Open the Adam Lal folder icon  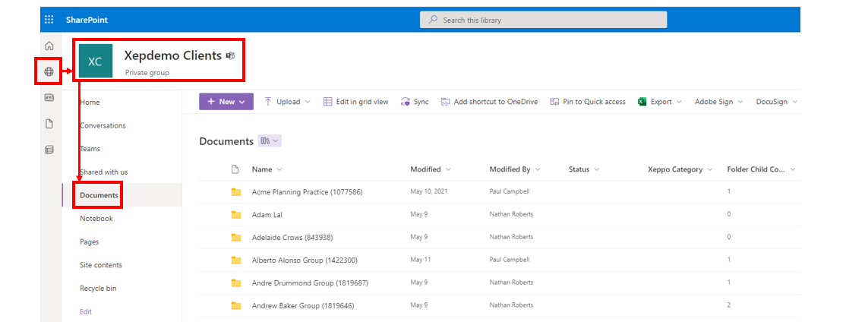pyautogui.click(x=236, y=215)
